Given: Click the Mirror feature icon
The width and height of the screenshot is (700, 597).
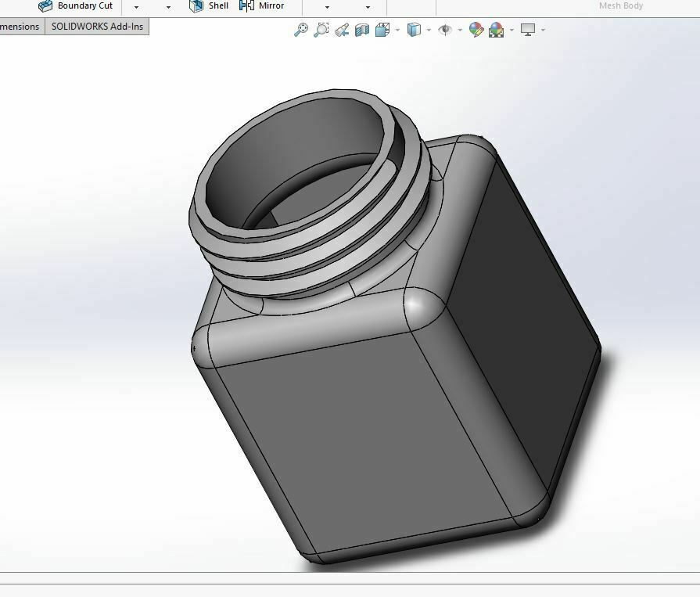Looking at the screenshot, I should 246,5.
